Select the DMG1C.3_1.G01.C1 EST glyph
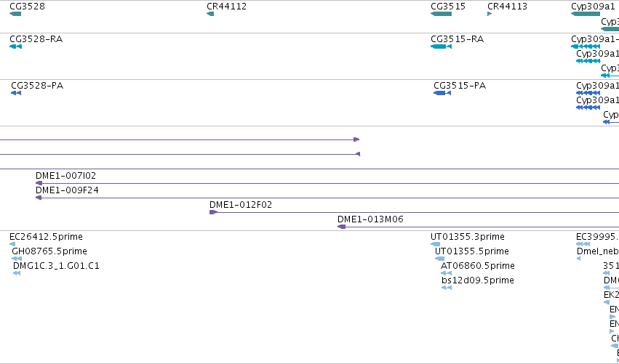 (17, 273)
